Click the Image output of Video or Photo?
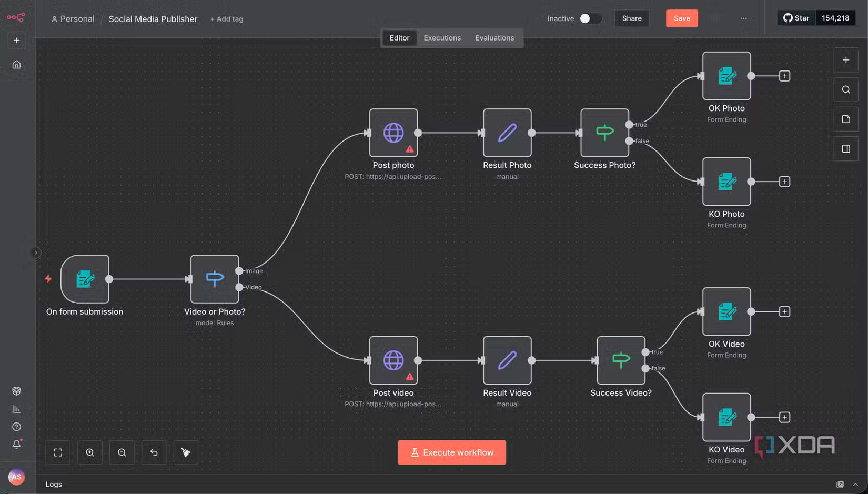The height and width of the screenshot is (494, 868). pyautogui.click(x=239, y=271)
